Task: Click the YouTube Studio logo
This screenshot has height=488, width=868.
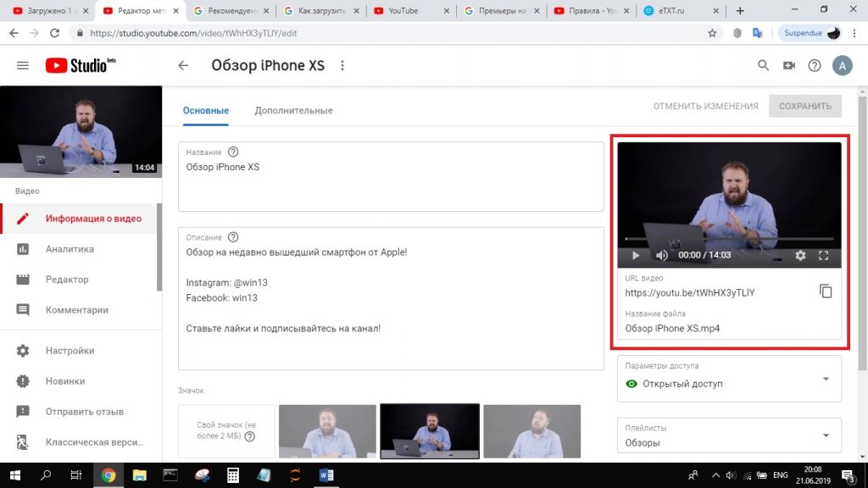Action: coord(81,65)
